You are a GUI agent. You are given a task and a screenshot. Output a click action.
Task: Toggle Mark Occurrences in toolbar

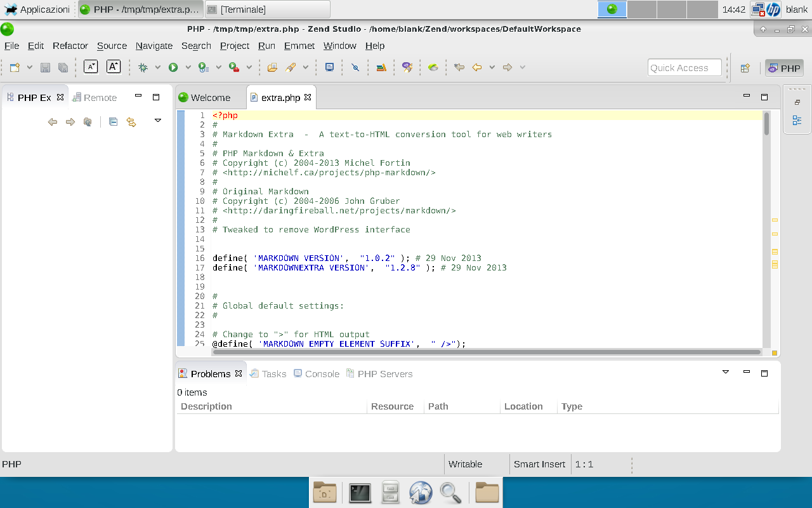pos(355,67)
